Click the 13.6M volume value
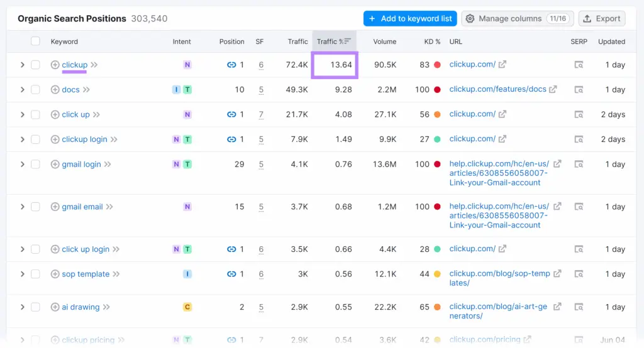 coord(384,164)
